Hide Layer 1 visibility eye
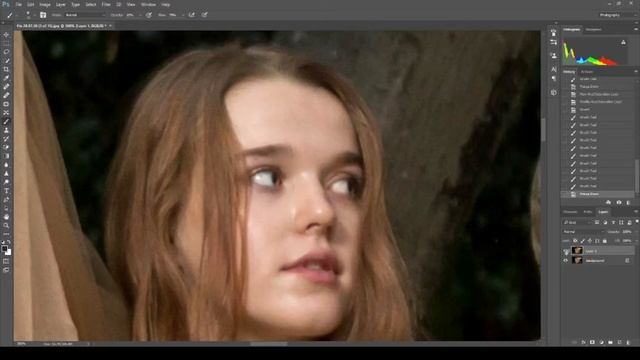The height and width of the screenshot is (360, 640). click(566, 251)
